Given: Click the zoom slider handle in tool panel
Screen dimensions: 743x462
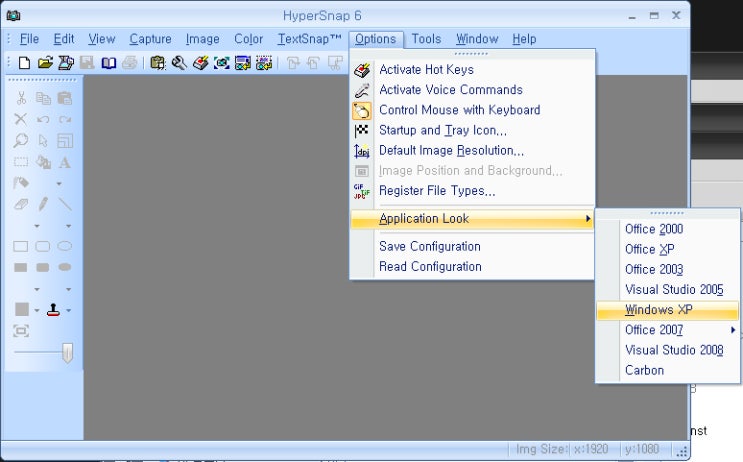Looking at the screenshot, I should pos(68,352).
